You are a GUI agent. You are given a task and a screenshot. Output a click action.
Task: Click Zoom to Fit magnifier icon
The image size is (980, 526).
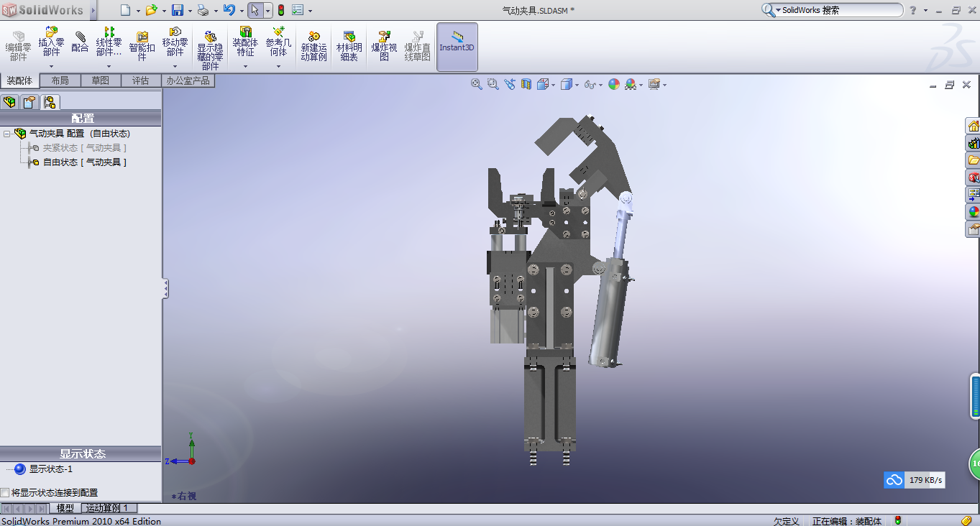[477, 84]
